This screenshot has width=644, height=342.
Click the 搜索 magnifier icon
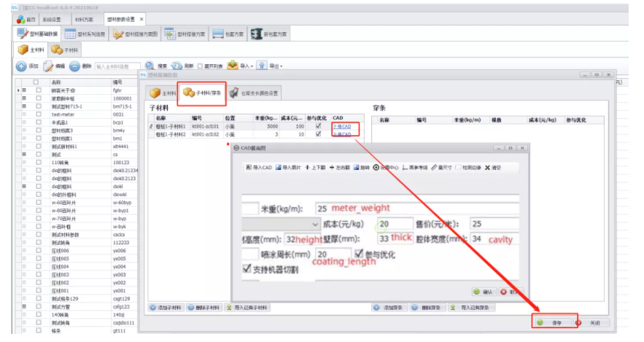(150, 66)
